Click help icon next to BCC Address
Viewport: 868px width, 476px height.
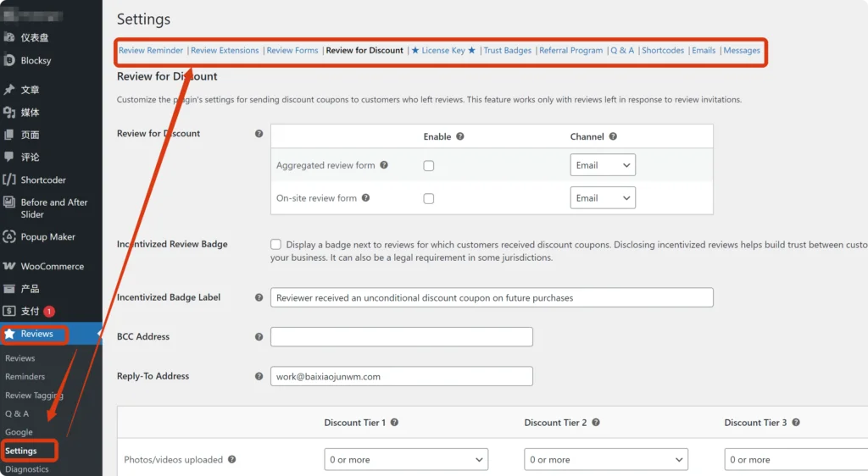point(259,337)
